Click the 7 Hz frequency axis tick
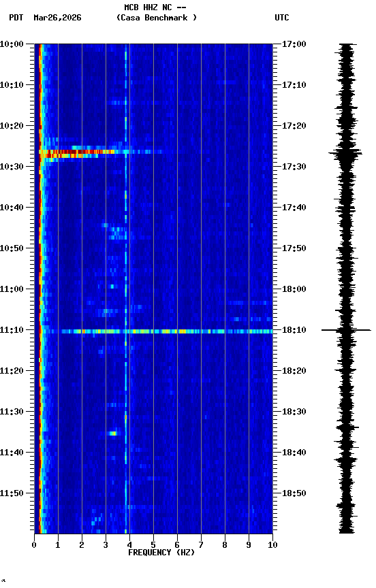The width and height of the screenshot is (376, 588). pos(201,545)
